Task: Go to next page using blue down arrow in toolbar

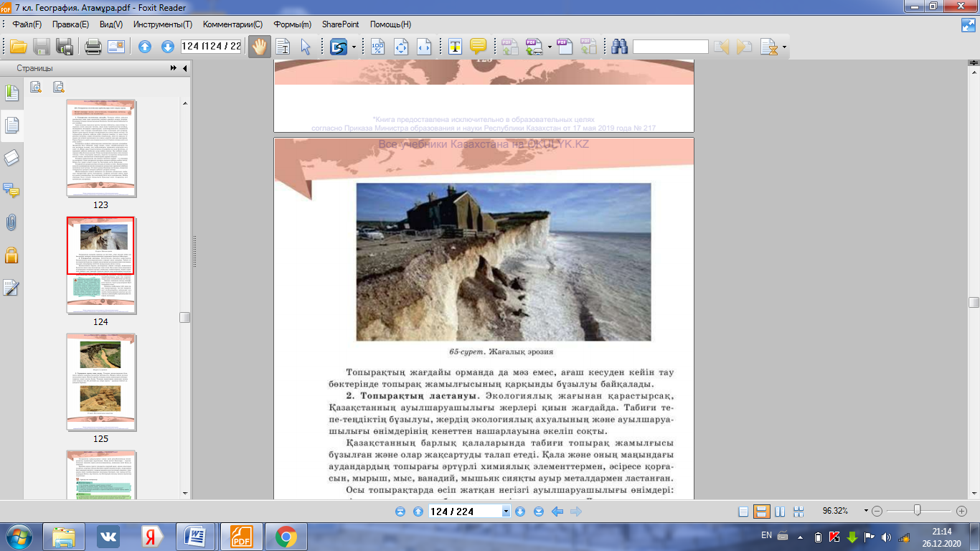Action: (168, 47)
